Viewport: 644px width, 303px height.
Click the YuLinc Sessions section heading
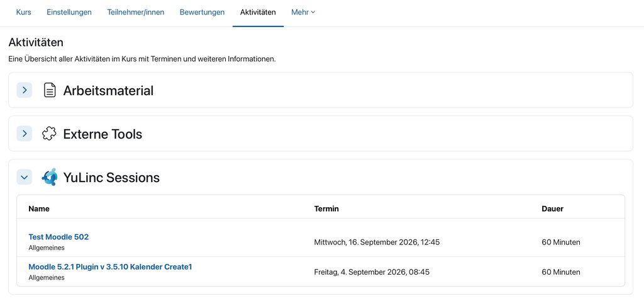pyautogui.click(x=111, y=178)
